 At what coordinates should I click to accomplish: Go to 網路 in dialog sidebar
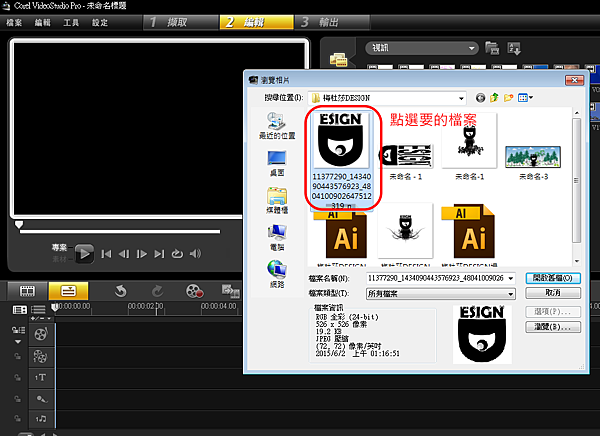tap(277, 274)
